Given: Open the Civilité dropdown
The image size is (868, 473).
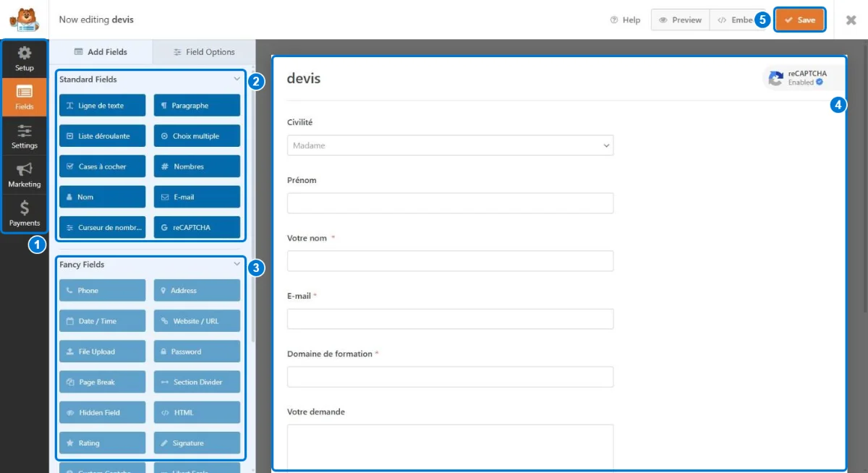Looking at the screenshot, I should (450, 145).
